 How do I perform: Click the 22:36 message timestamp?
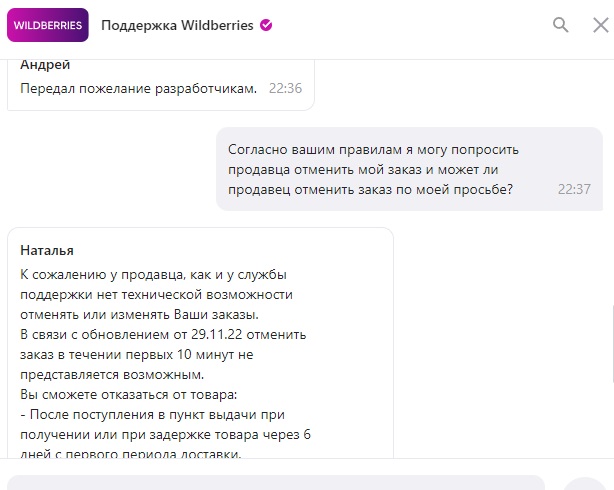coord(285,89)
